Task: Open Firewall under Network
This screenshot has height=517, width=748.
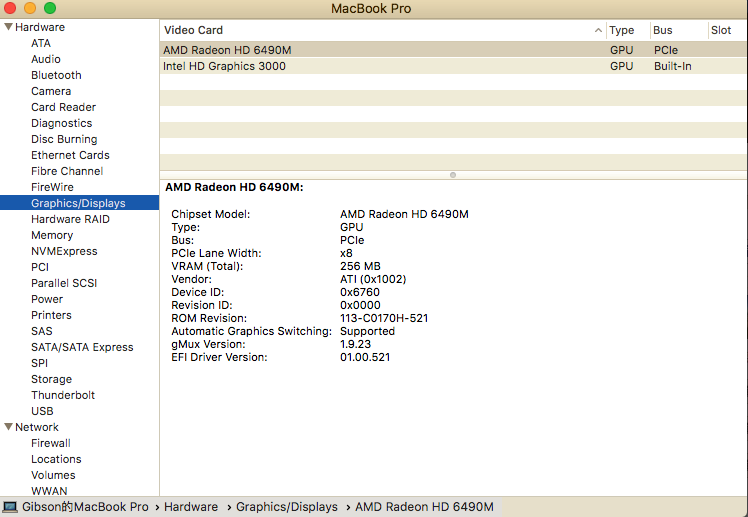Action: (51, 443)
